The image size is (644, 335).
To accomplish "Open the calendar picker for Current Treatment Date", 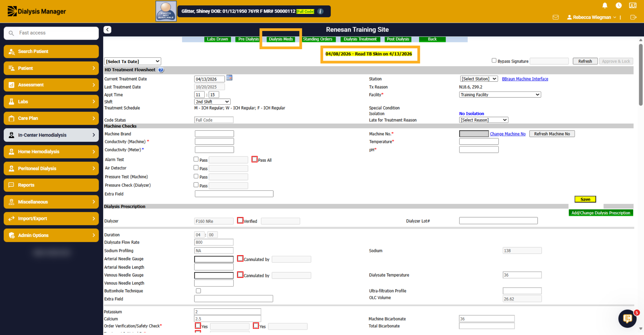I will coord(229,78).
